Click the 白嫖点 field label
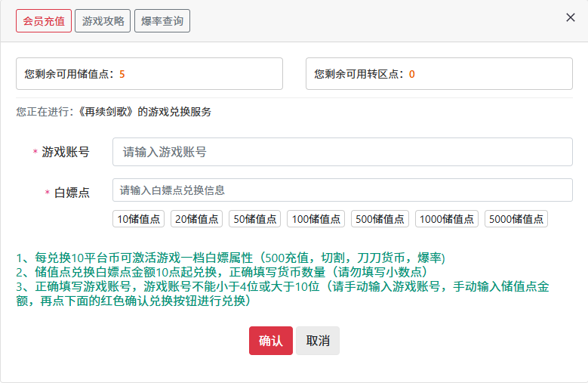The width and height of the screenshot is (588, 383). [72, 193]
